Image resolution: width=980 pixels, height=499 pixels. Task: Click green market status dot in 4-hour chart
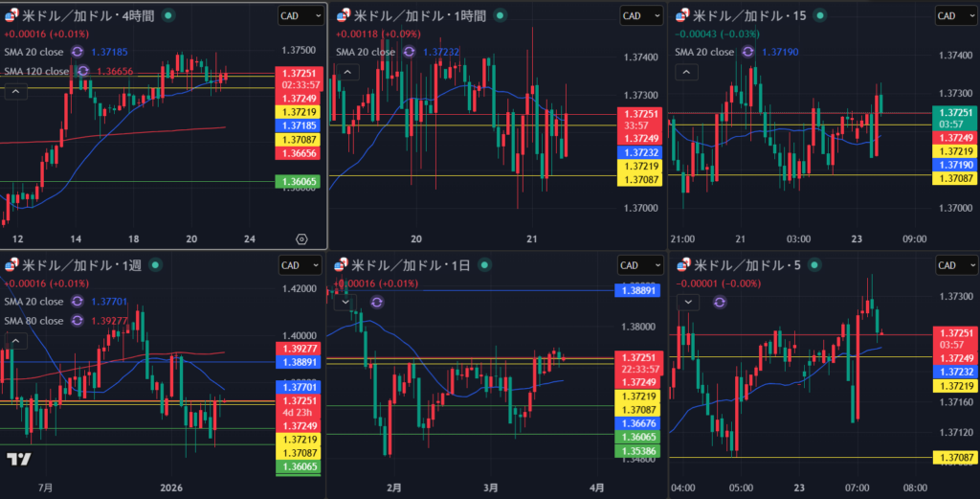click(168, 16)
